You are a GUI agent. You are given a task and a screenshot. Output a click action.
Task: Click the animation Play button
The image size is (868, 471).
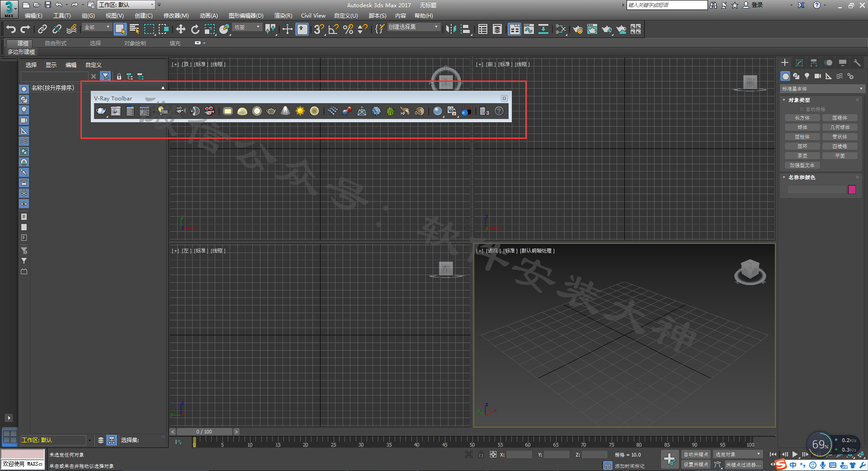point(795,454)
